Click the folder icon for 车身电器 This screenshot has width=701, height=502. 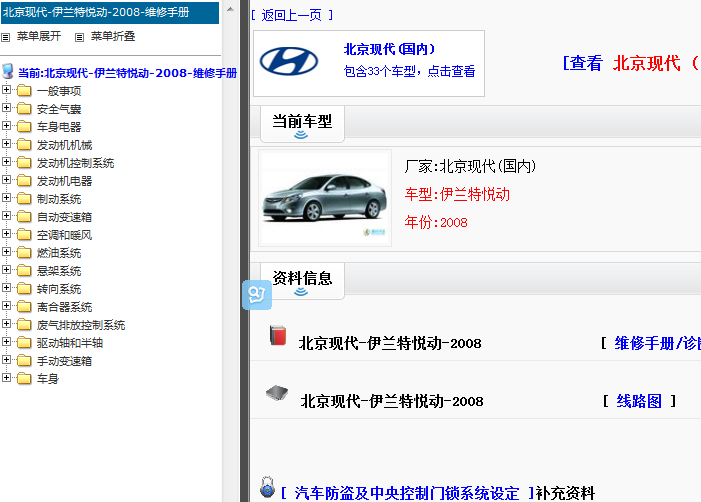(x=24, y=127)
